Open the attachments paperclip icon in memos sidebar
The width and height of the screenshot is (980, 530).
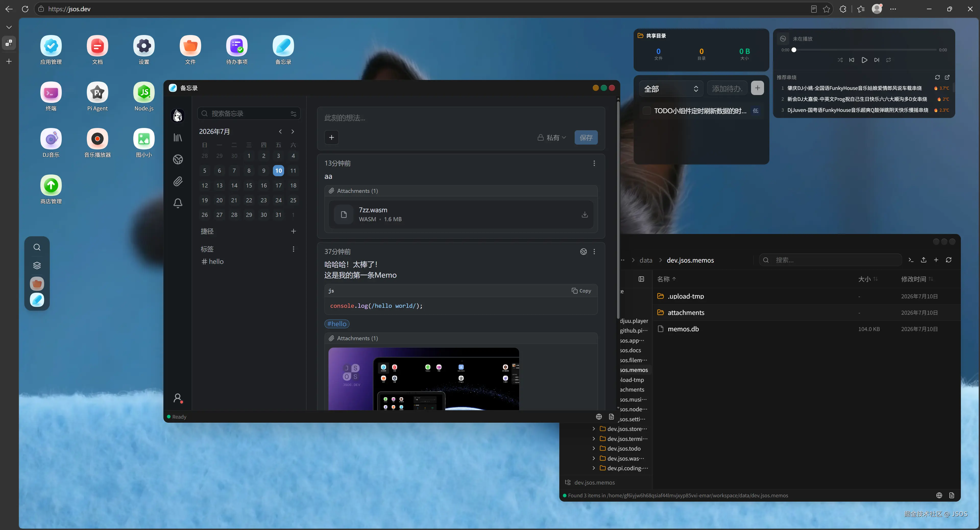click(178, 181)
